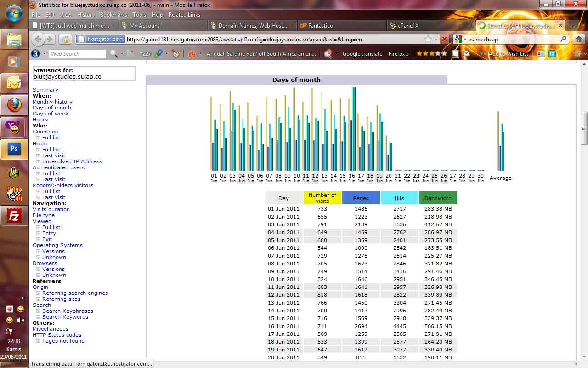Click the vertical page scrollbar thumb
Image resolution: width=588 pixels, height=368 pixels.
(x=584, y=128)
